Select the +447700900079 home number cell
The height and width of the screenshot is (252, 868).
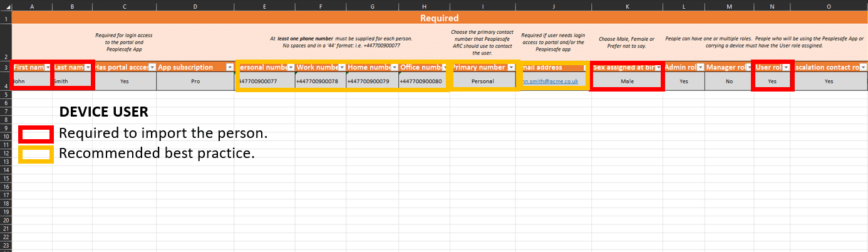point(372,81)
